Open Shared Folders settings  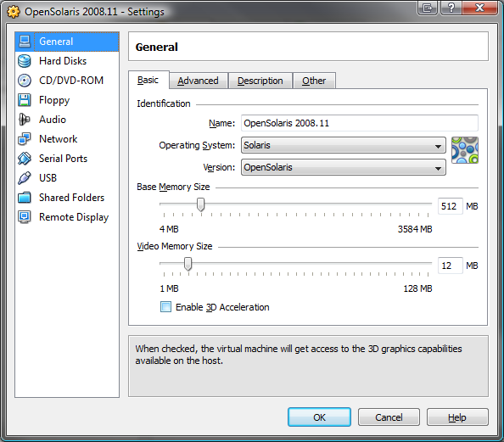tap(67, 198)
